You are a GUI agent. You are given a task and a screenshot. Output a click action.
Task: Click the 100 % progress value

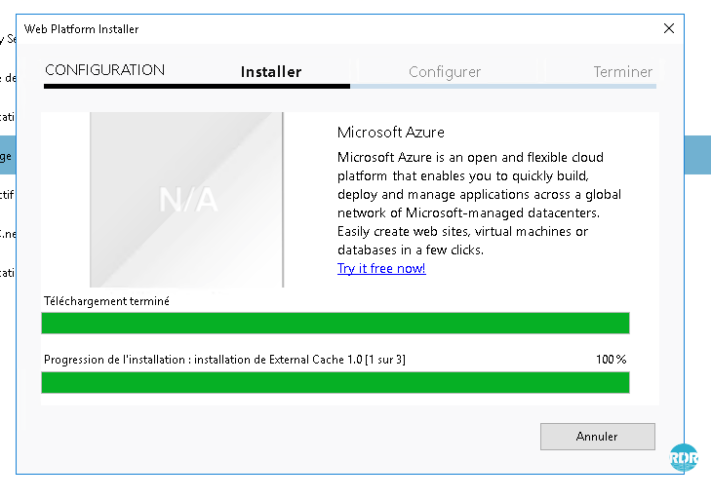(611, 359)
